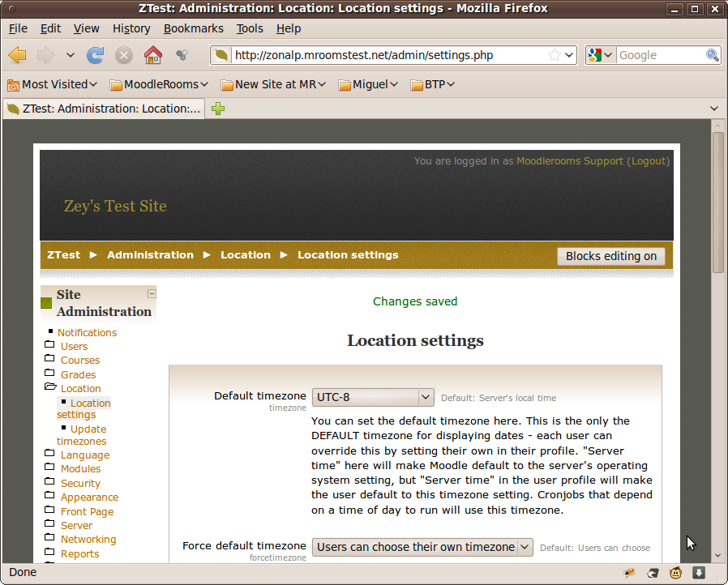Collapse the Site Administration block
This screenshot has width=728, height=585.
(x=152, y=293)
